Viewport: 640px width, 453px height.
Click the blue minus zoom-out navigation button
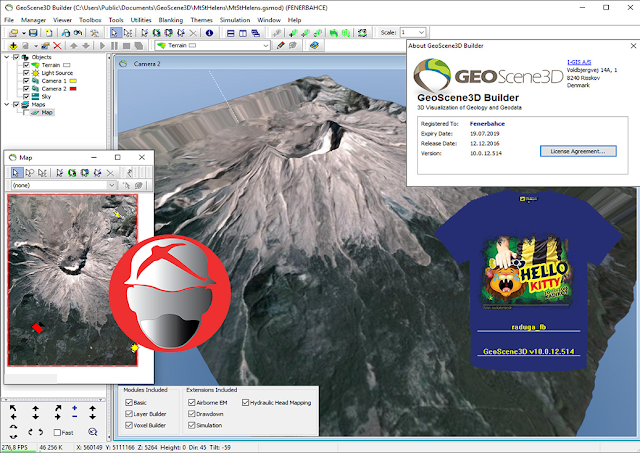click(74, 417)
